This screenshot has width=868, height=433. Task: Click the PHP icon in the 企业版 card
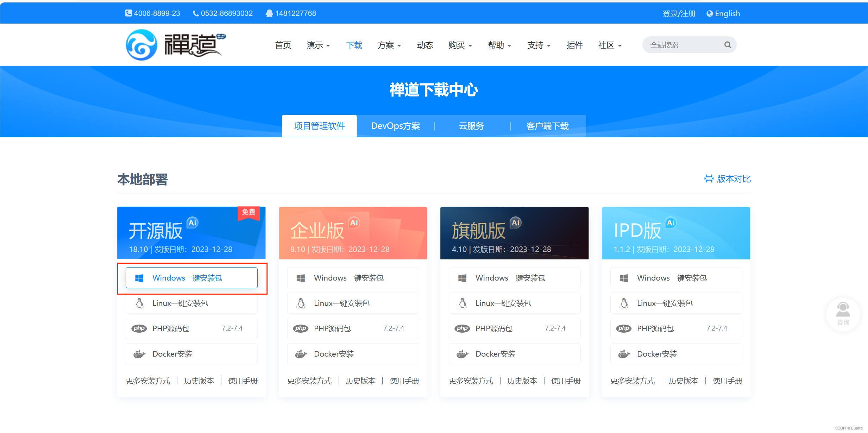pyautogui.click(x=301, y=328)
